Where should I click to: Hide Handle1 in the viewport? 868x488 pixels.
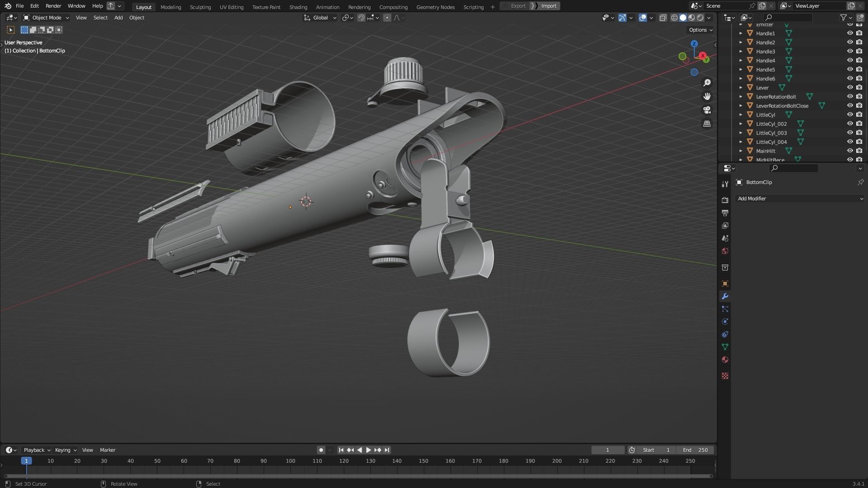(x=850, y=33)
